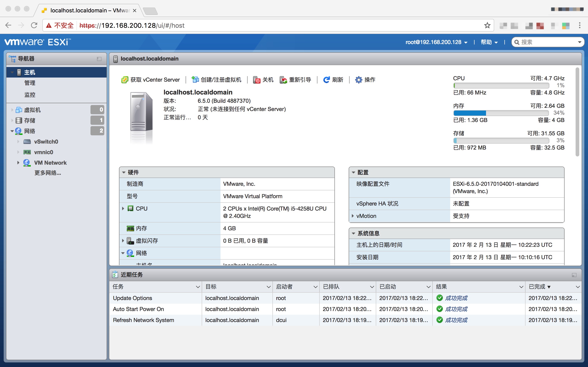Expand the VM Network tree node
Screen dimensions: 588x367
(x=18, y=163)
